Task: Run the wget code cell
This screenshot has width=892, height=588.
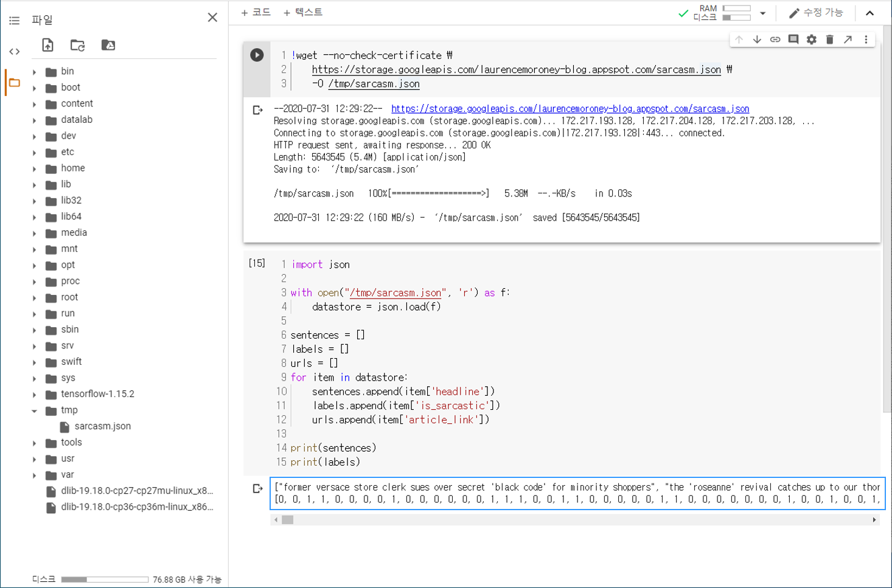Action: [257, 55]
